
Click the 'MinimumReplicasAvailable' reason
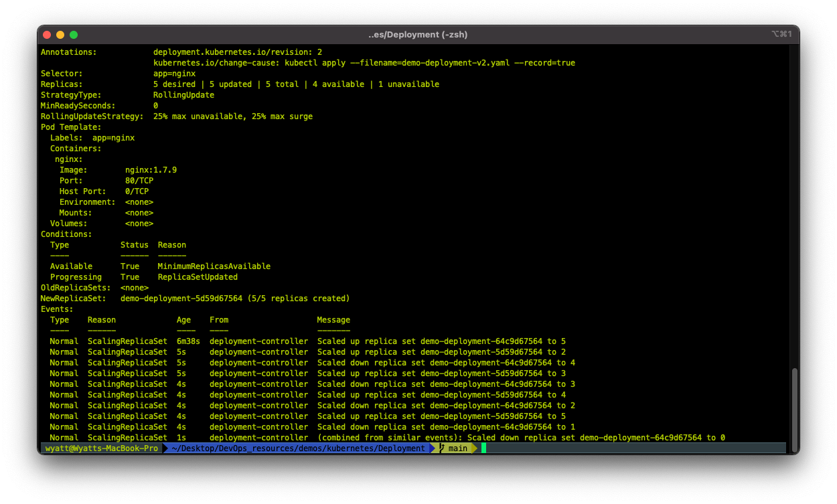click(214, 266)
